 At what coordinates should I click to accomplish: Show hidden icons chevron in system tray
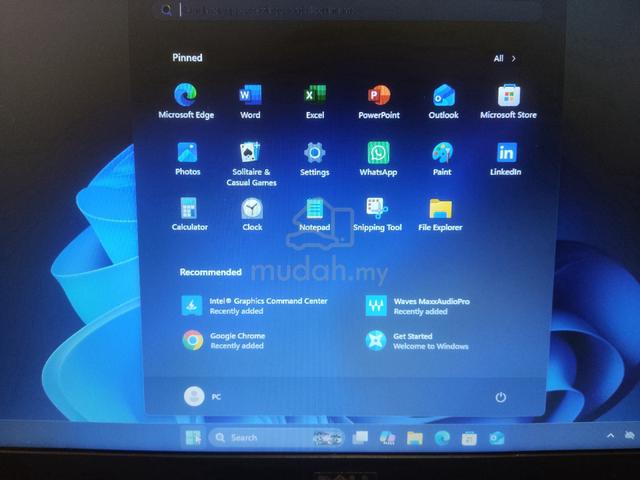610,436
